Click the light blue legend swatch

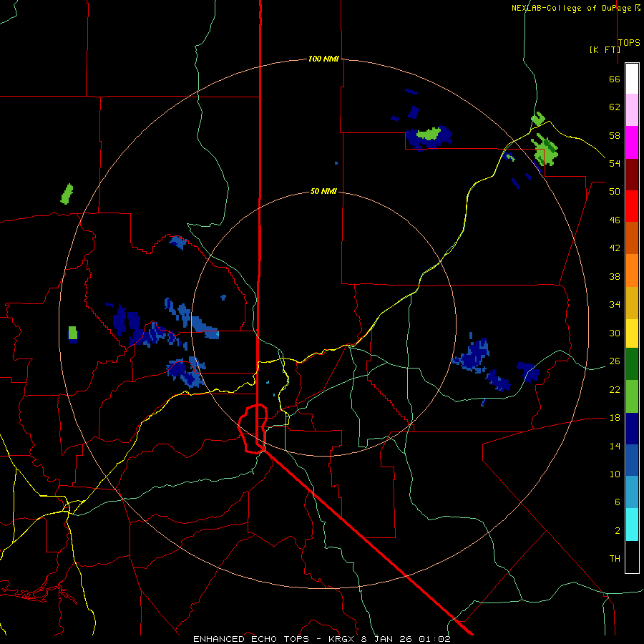[x=632, y=492]
